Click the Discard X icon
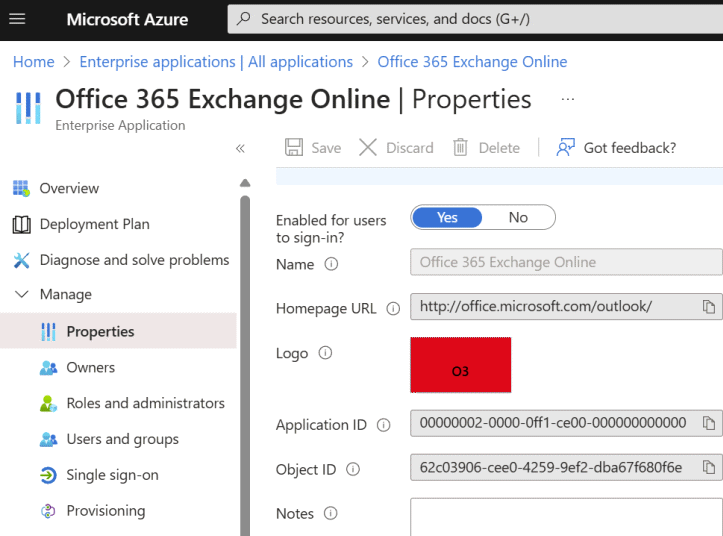The height and width of the screenshot is (536, 723). tap(368, 148)
